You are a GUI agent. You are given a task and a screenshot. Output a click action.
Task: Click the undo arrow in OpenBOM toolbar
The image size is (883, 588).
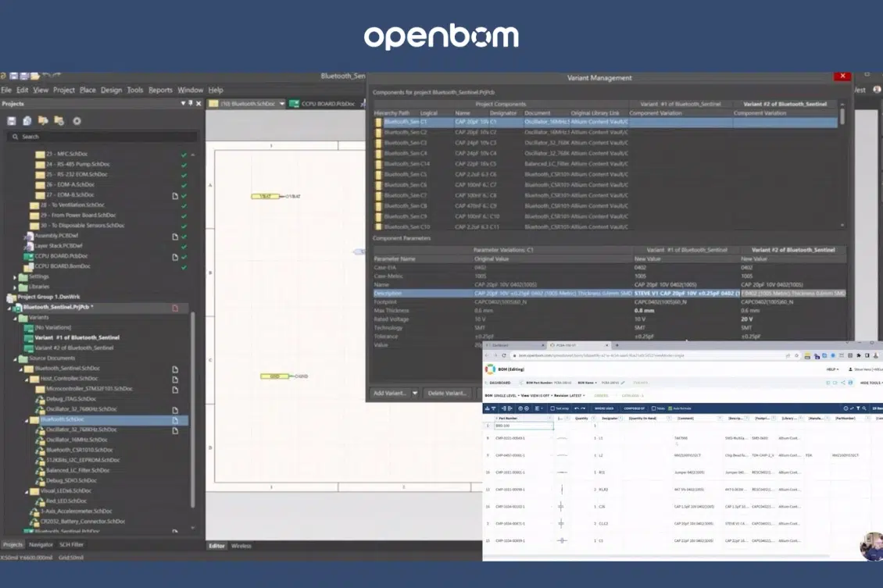(577, 408)
